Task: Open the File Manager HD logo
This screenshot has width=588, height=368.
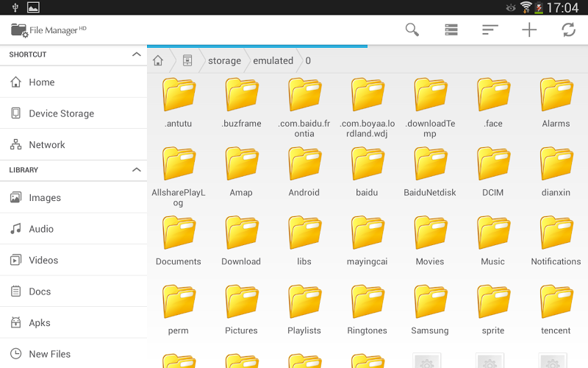Action: coord(49,30)
